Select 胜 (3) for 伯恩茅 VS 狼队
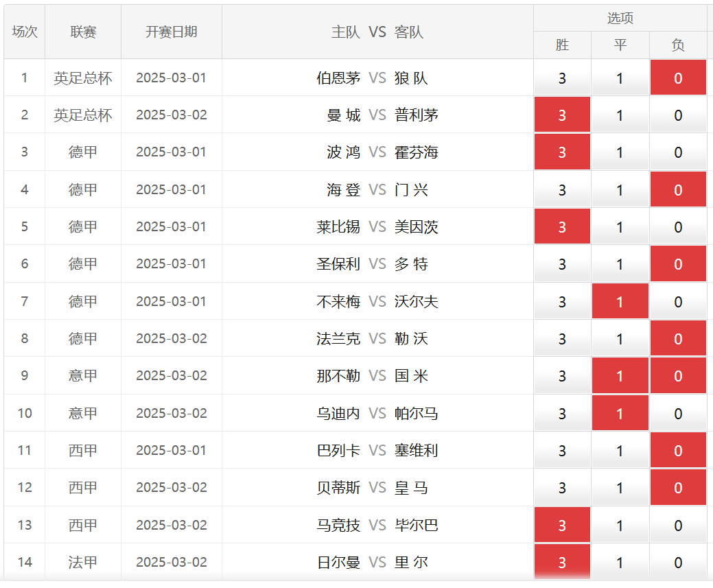Screen dimensions: 713x588 (562, 78)
